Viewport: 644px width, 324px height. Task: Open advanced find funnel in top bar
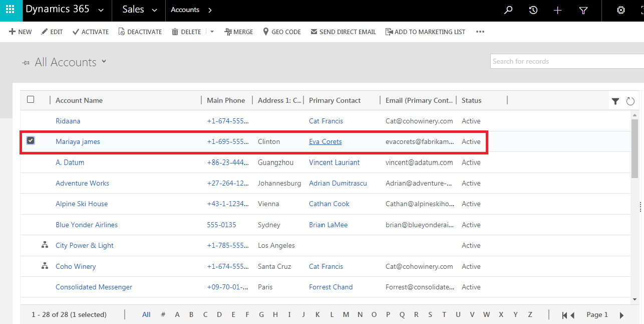583,10
